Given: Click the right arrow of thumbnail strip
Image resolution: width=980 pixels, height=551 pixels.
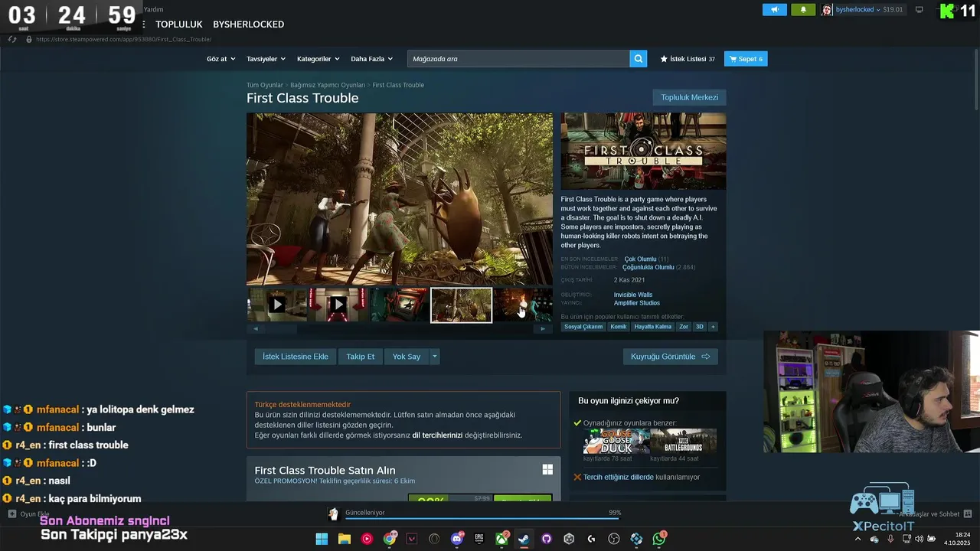Looking at the screenshot, I should [543, 329].
